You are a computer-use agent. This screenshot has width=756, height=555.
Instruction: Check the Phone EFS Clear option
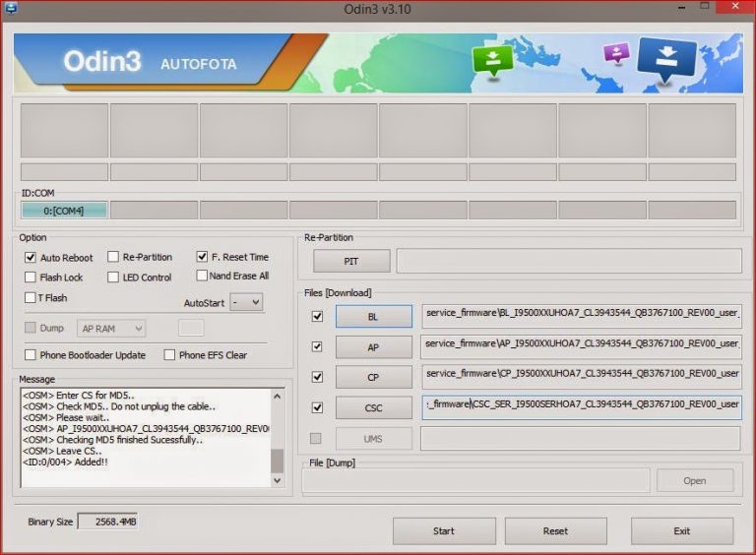[x=169, y=355]
